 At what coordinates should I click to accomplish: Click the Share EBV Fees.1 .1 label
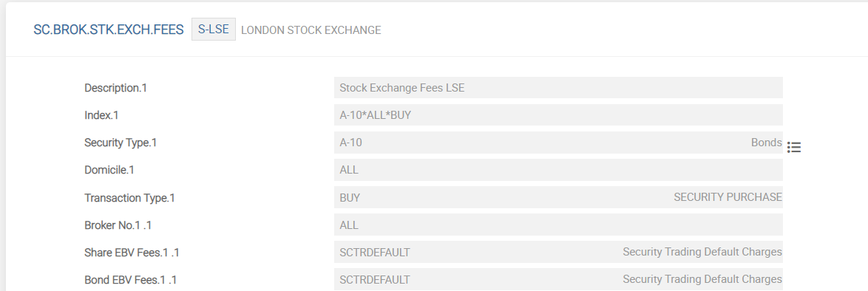(132, 253)
